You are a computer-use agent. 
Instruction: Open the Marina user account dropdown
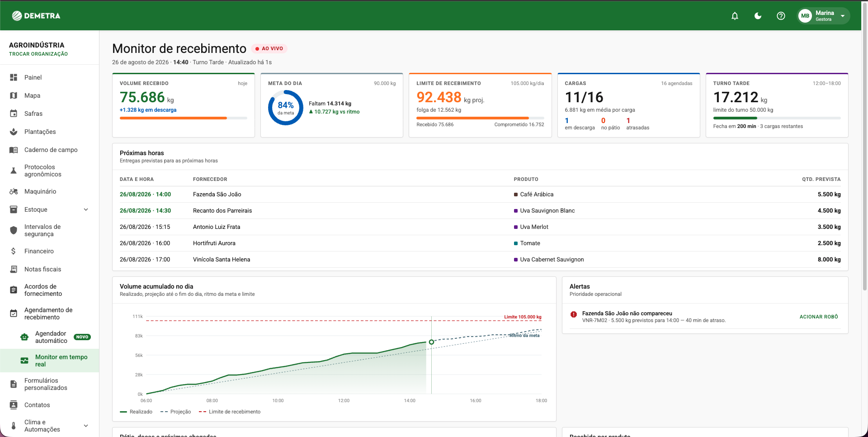tap(823, 16)
